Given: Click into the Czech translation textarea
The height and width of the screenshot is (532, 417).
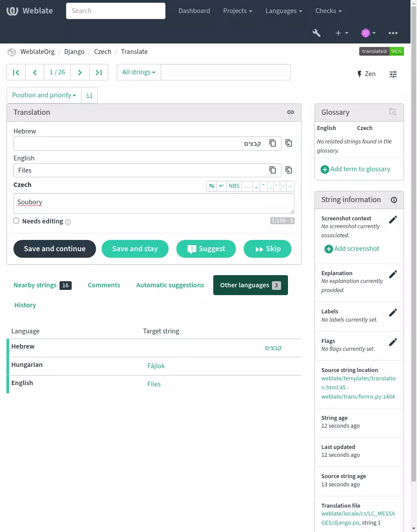Looking at the screenshot, I should (154, 203).
